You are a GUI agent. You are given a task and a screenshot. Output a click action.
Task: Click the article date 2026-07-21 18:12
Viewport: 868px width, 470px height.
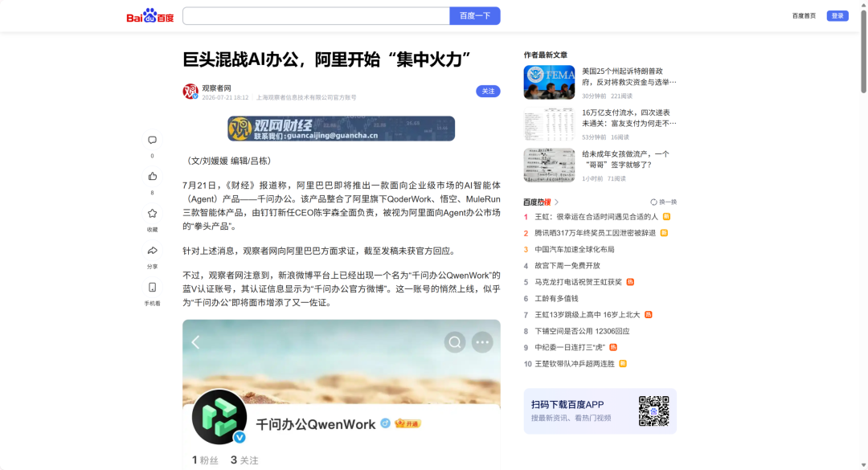pos(225,97)
